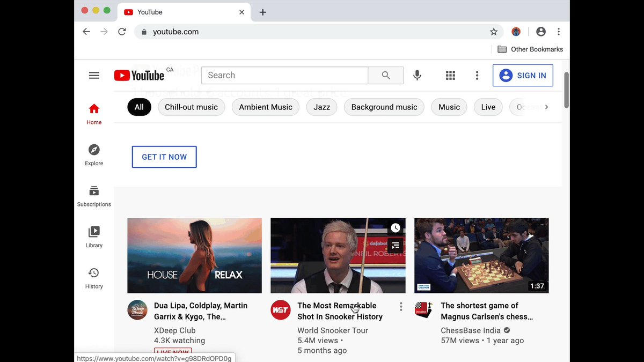Open Dua Lipa, Coldplay video title
Viewport: 644px width, 362px height.
(201, 311)
